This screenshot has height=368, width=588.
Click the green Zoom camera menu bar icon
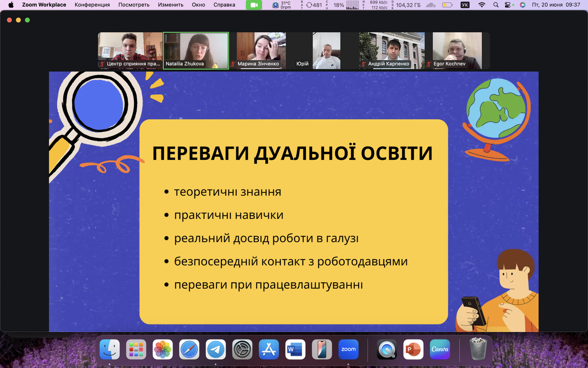[254, 5]
